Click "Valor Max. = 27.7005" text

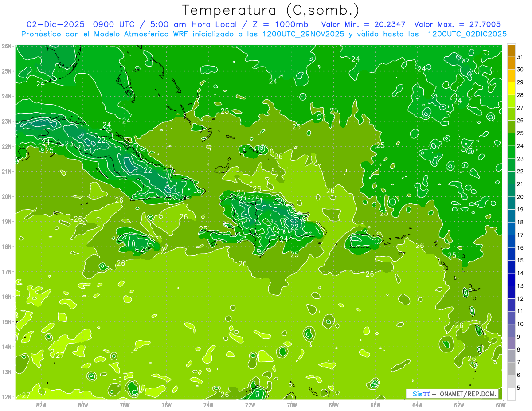(x=458, y=24)
